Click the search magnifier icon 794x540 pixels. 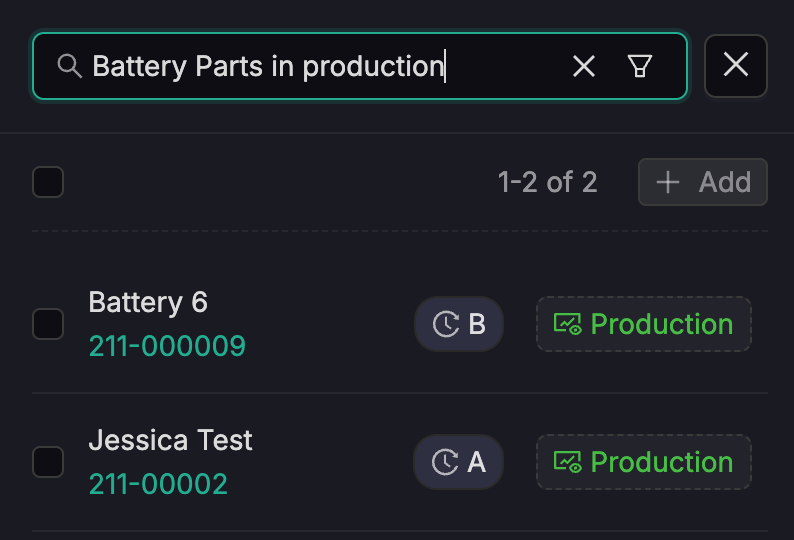69,66
